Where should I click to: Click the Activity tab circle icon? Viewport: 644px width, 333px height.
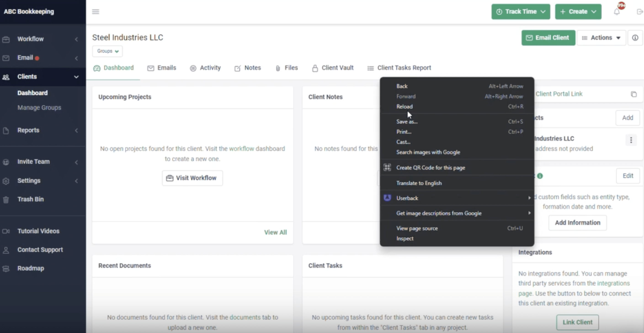point(193,68)
